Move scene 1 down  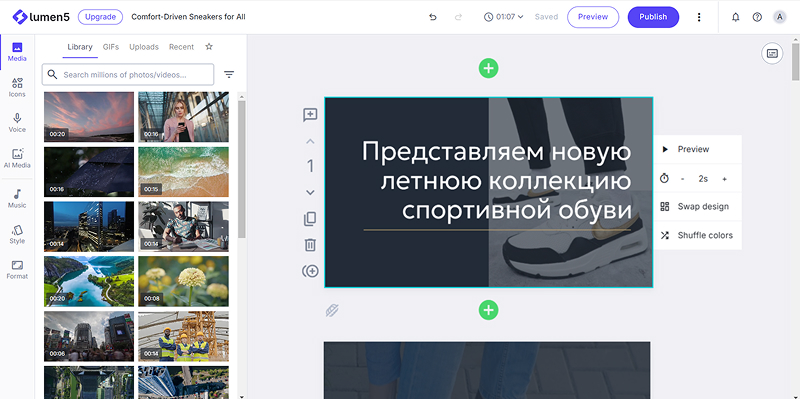[x=310, y=192]
